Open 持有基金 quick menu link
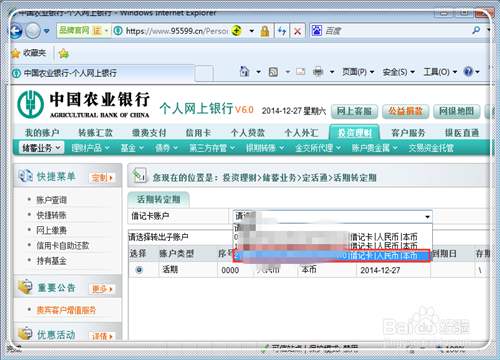The image size is (500, 360). pos(51,260)
